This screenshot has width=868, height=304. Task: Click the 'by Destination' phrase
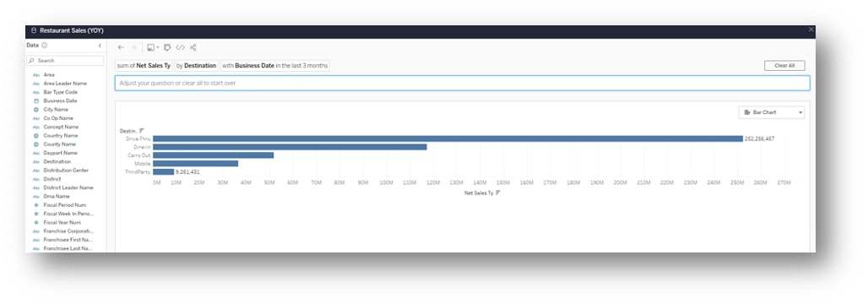pos(196,65)
